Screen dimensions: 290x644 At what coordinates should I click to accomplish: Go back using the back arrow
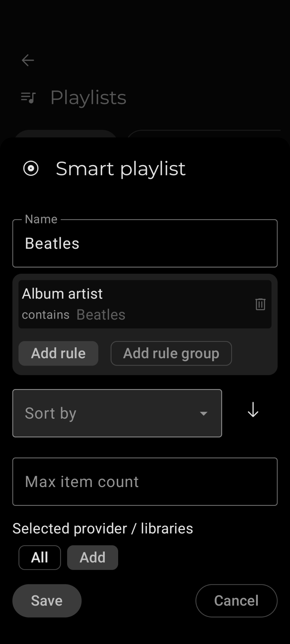tap(28, 60)
